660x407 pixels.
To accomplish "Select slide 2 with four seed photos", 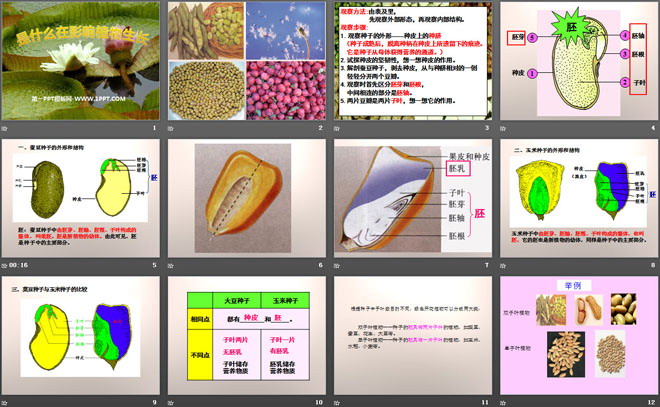I will pos(247,61).
